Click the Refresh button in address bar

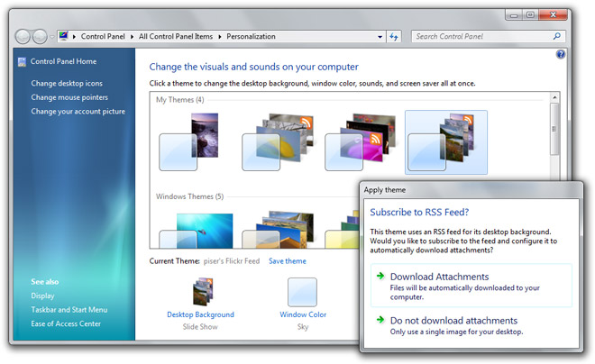click(394, 37)
